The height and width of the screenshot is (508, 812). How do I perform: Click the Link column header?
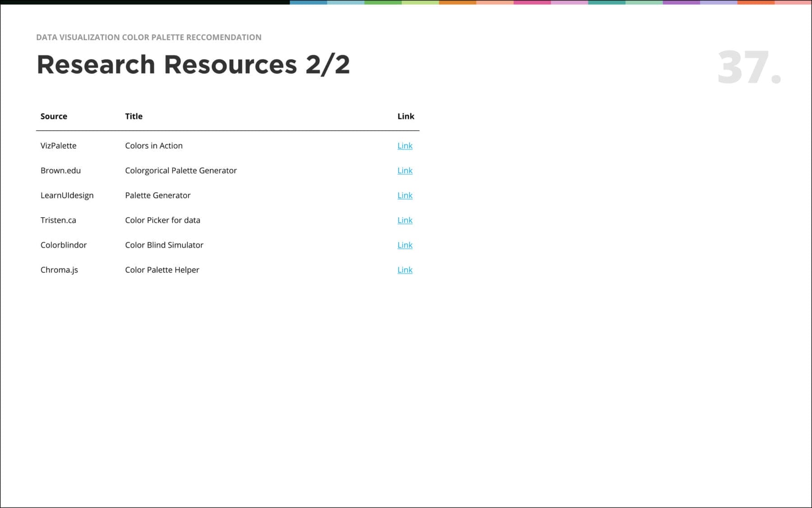pos(405,116)
